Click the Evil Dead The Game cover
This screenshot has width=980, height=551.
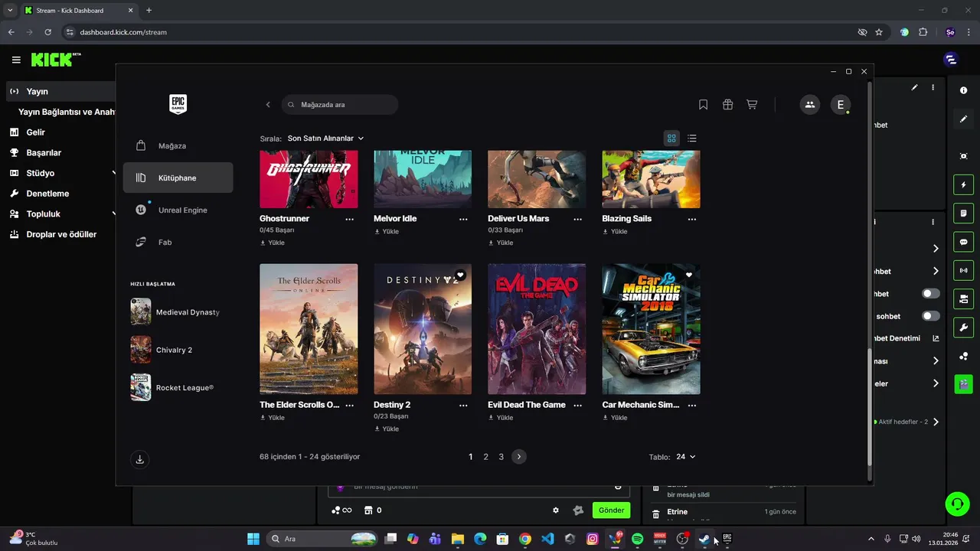[x=537, y=329]
